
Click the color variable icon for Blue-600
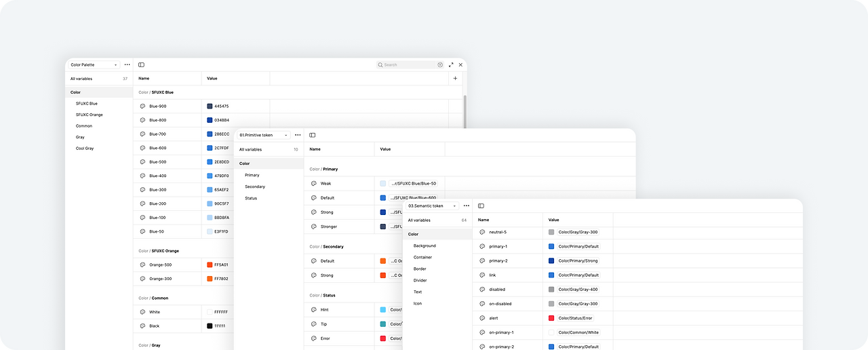coord(142,148)
